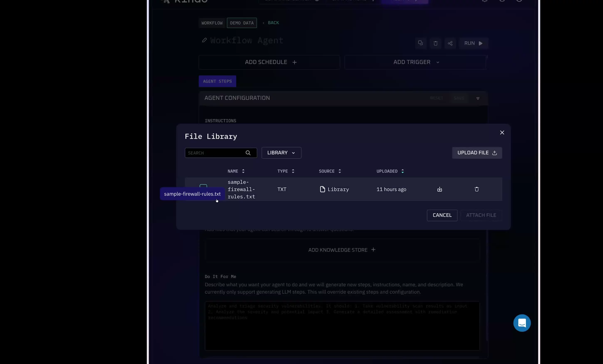The image size is (603, 364).
Task: Click the search magnifier in File Library
Action: (248, 153)
